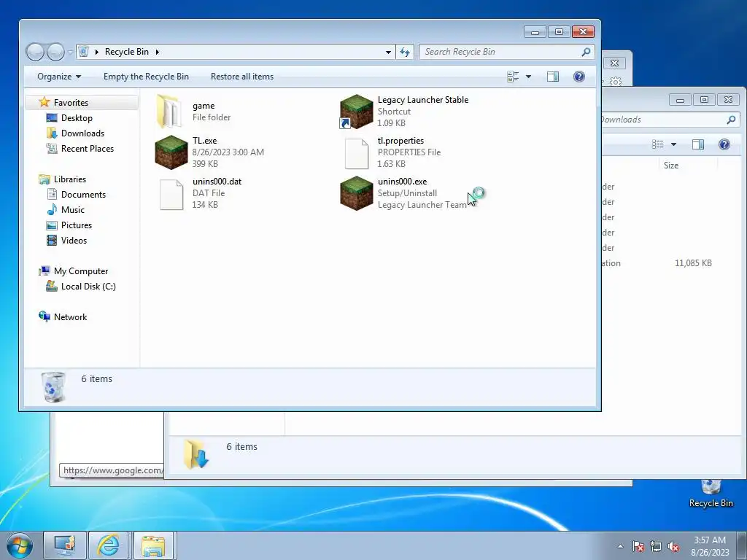Screen dimensions: 747x560
Task: Click the first pinned taskbar computer icon
Action: pyautogui.click(x=65, y=545)
